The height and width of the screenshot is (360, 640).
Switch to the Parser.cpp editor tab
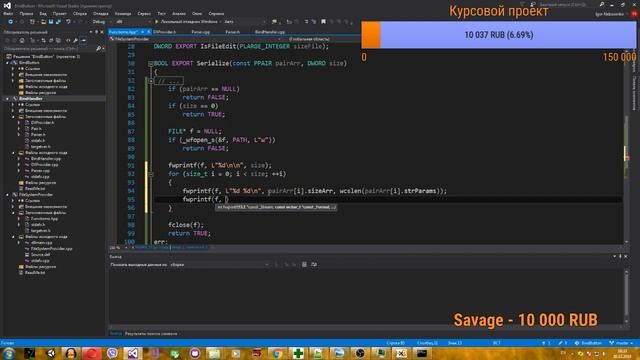tap(200, 32)
